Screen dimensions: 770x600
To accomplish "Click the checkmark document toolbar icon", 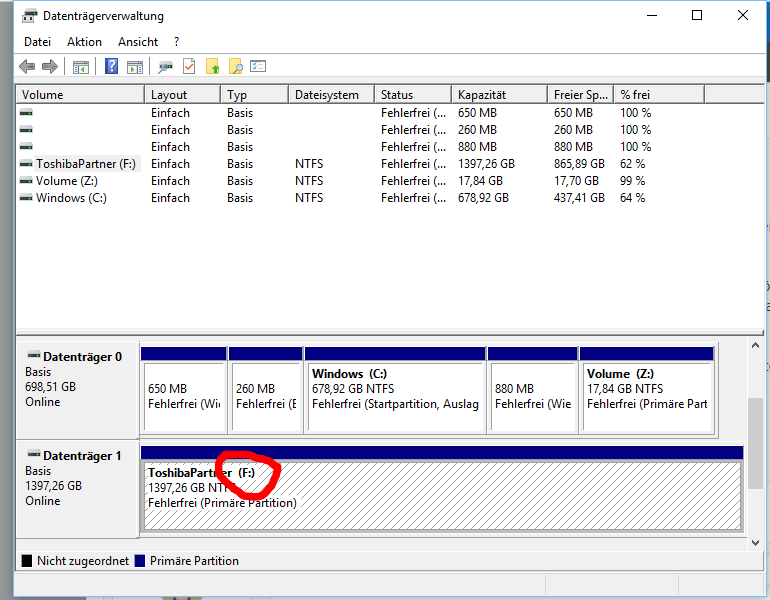I will (189, 66).
